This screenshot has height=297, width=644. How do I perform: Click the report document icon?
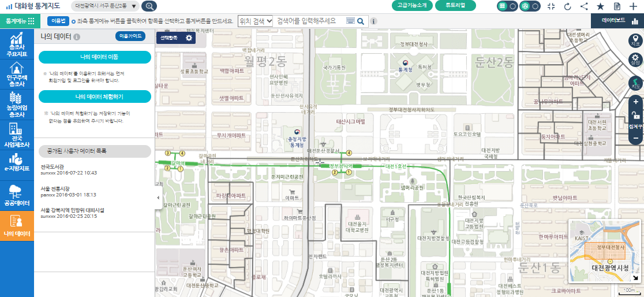[617, 6]
